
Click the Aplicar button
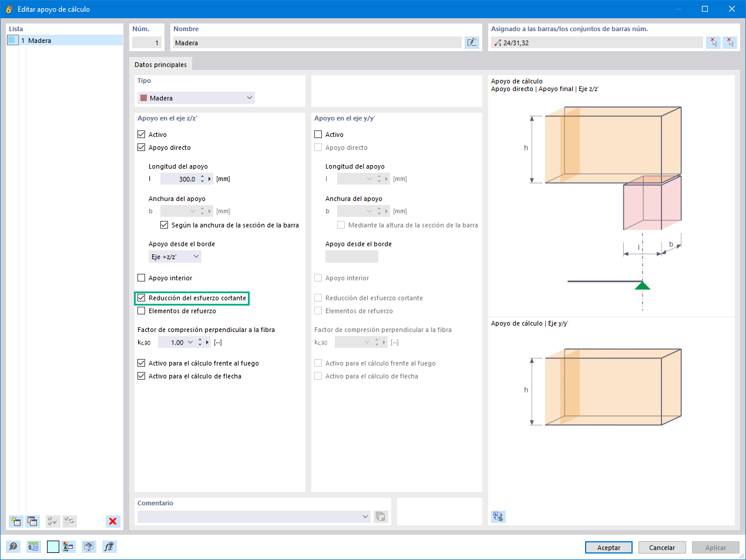715,548
